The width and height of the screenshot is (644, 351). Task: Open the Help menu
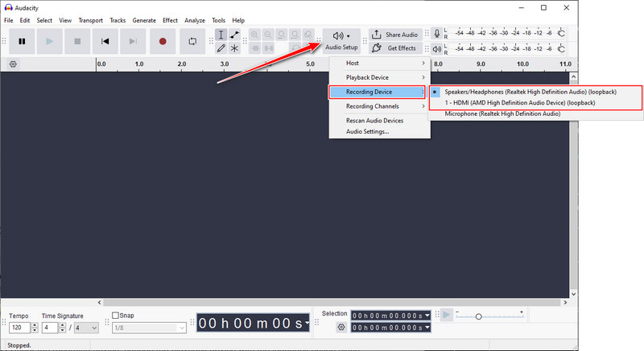pyautogui.click(x=238, y=20)
